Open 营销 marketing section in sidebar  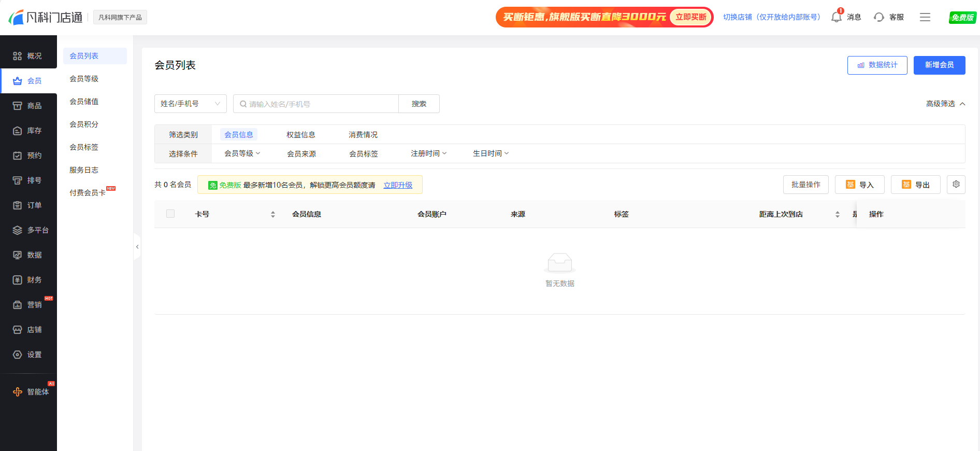click(28, 305)
